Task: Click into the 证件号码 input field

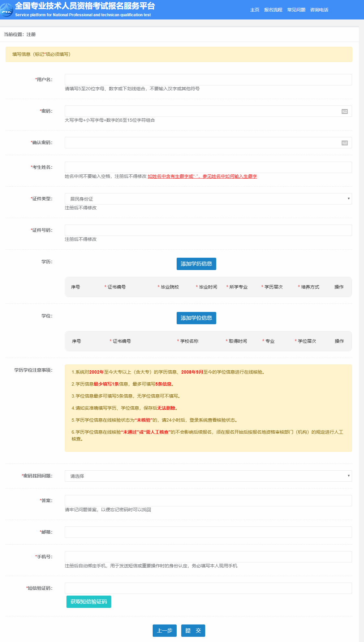Action: (x=208, y=230)
